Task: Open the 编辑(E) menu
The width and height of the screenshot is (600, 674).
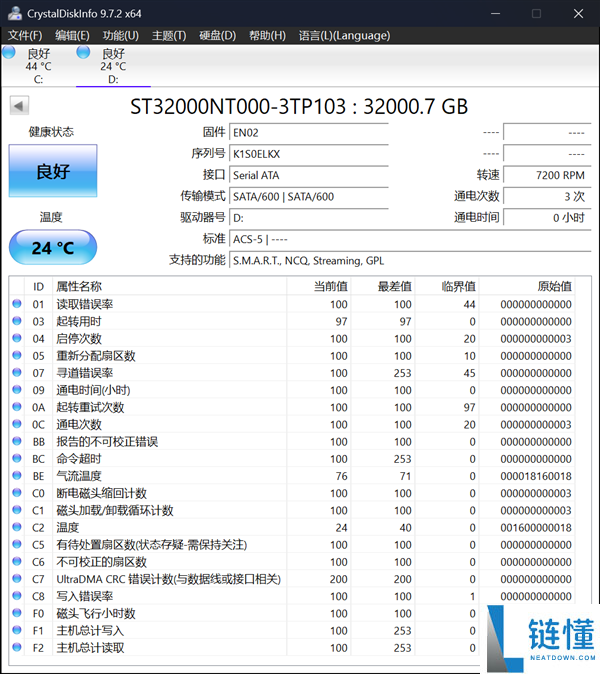Action: click(x=72, y=35)
